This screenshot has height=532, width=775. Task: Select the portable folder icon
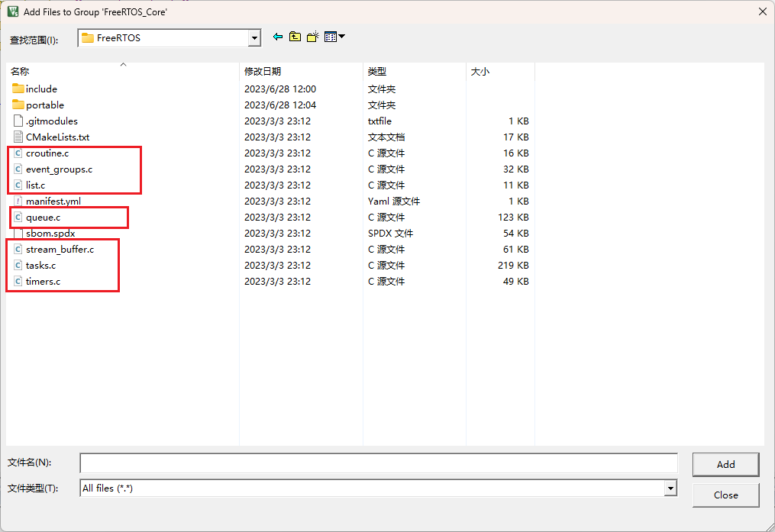click(x=18, y=105)
